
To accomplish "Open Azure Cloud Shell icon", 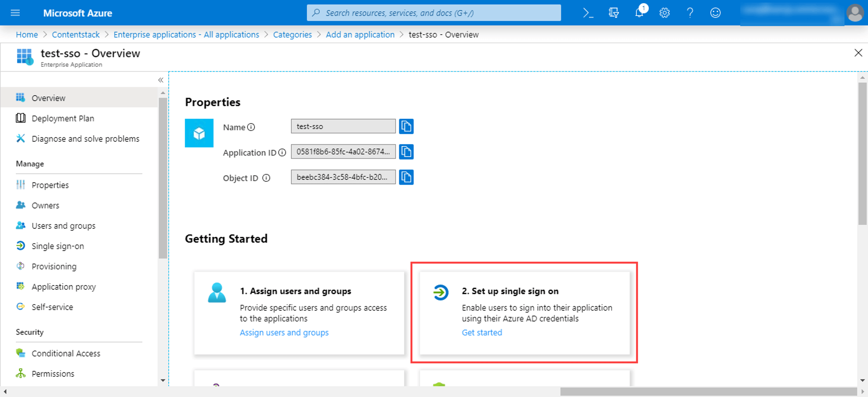I will point(588,13).
